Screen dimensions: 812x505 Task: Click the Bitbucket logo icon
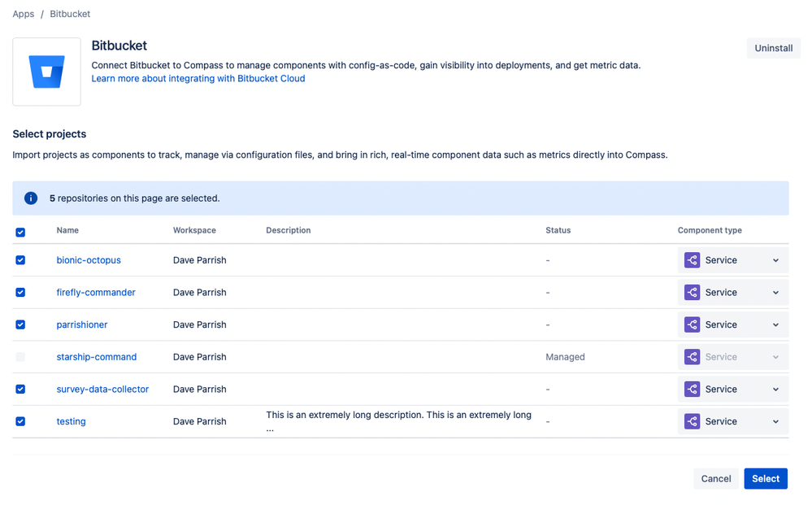pyautogui.click(x=46, y=72)
